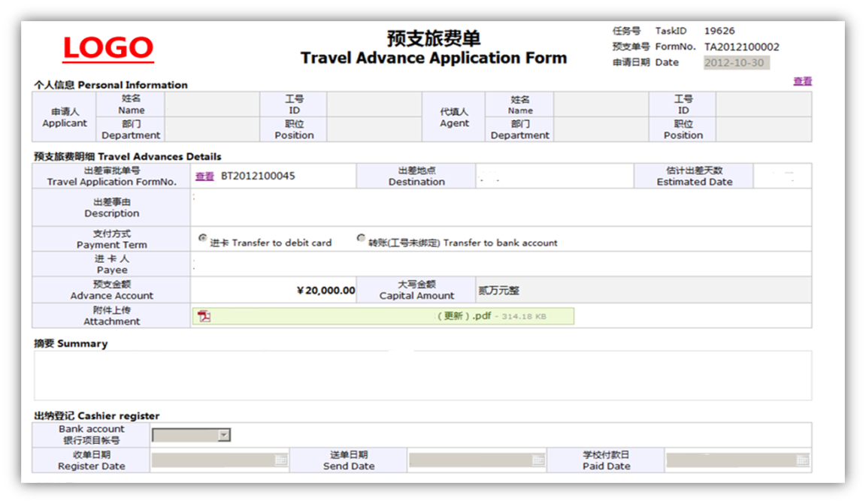Click the Description text field
This screenshot has height=504, width=866.
coord(501,207)
